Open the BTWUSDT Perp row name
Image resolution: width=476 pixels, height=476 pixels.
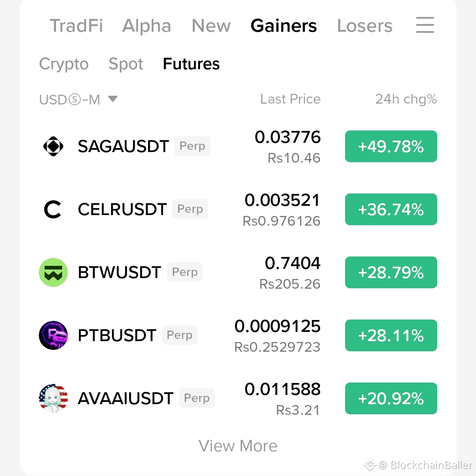tap(140, 272)
